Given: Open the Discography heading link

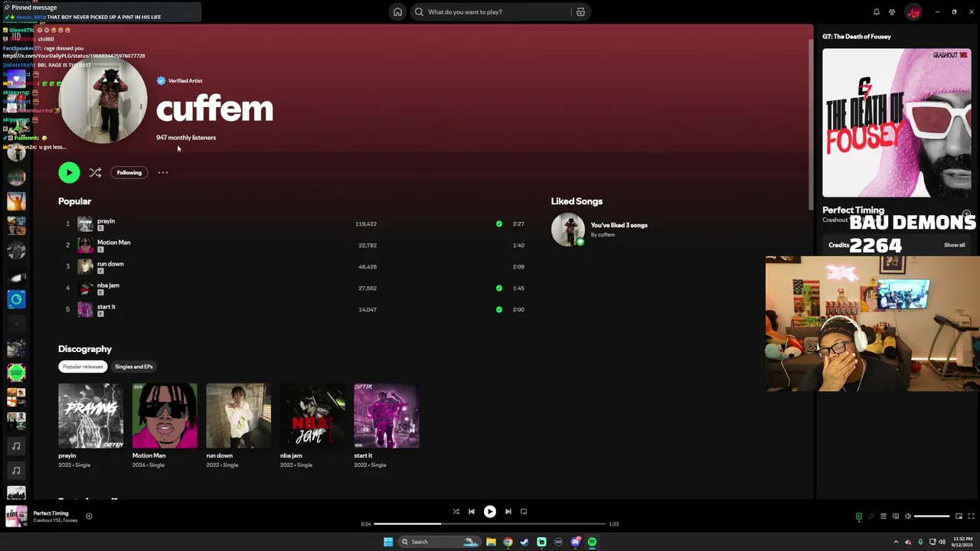Looking at the screenshot, I should (85, 349).
